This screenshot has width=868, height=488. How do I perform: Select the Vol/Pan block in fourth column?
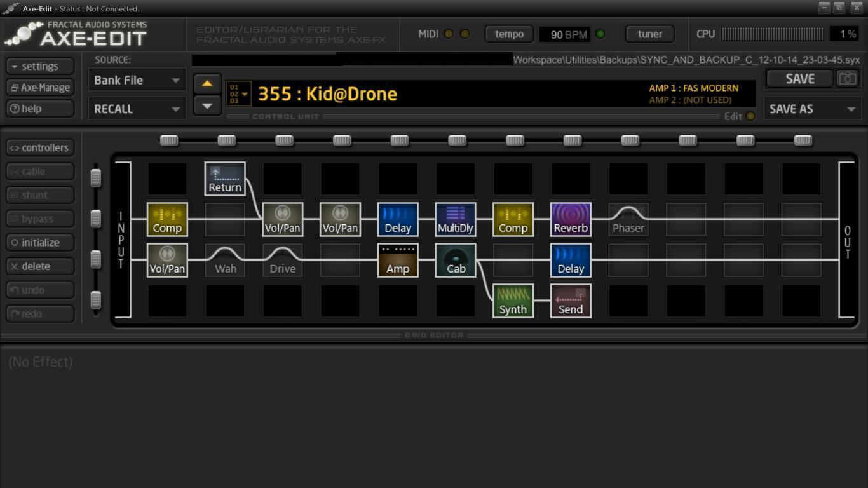click(340, 219)
